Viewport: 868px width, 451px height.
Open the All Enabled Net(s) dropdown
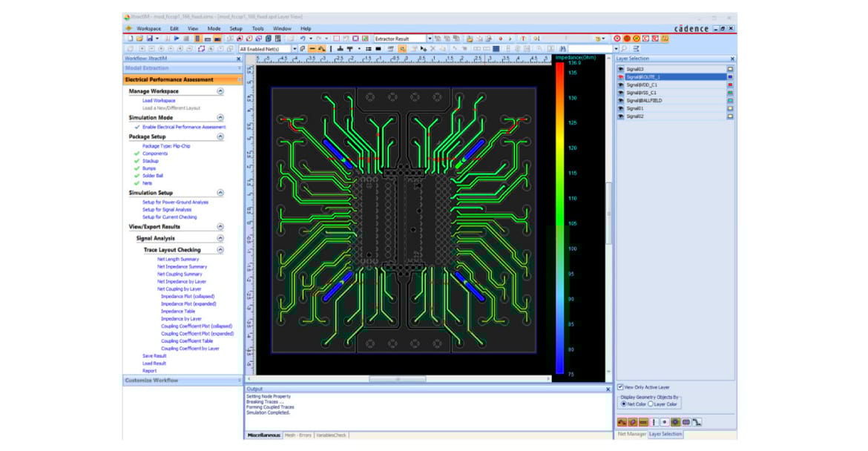[x=294, y=49]
